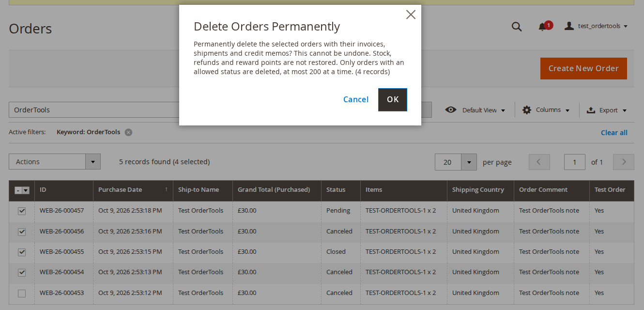The height and width of the screenshot is (310, 644).
Task: Sort by ID column header
Action: pyautogui.click(x=64, y=190)
